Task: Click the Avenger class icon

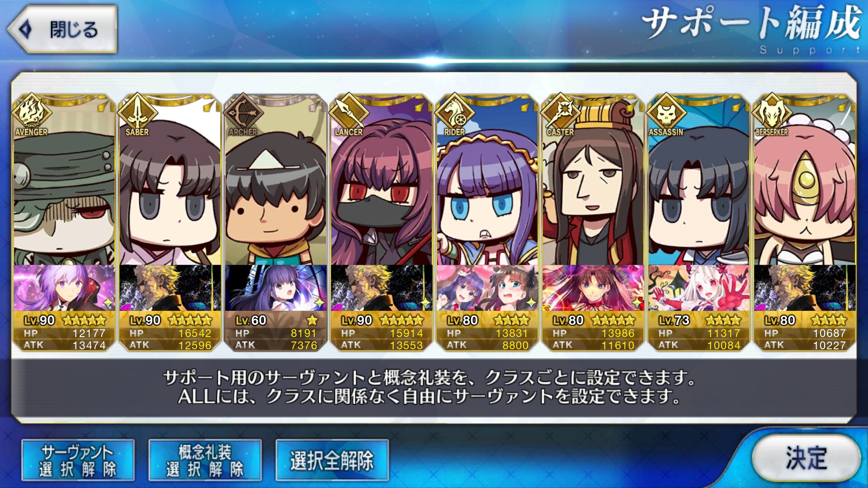Action: [x=31, y=112]
